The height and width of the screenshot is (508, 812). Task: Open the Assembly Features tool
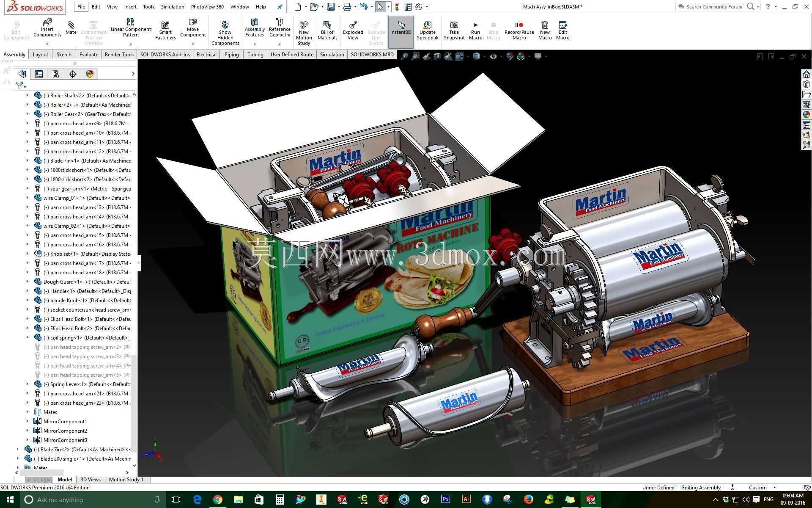tap(255, 28)
